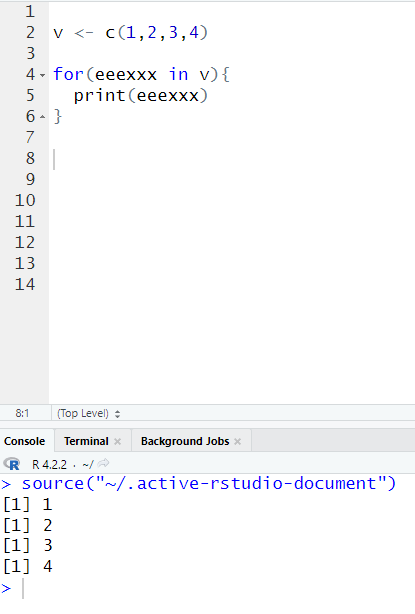Click the view working directory arrow icon
The width and height of the screenshot is (415, 614).
tap(103, 464)
